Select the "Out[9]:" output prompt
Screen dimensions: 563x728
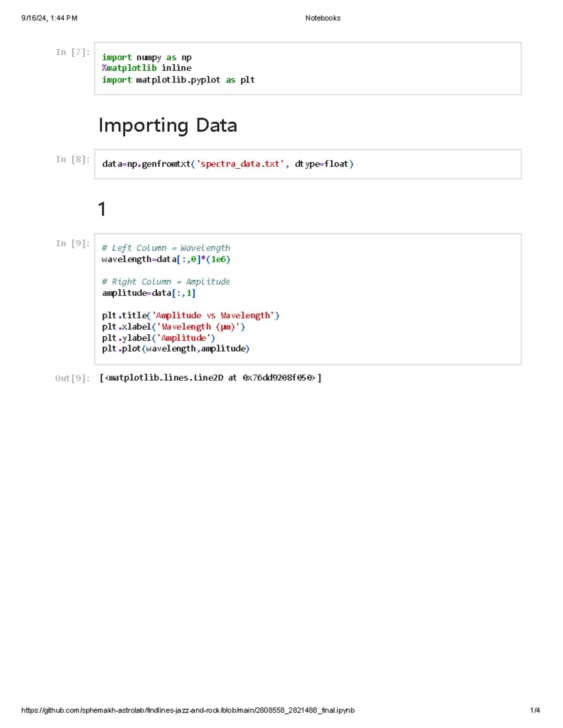[73, 378]
